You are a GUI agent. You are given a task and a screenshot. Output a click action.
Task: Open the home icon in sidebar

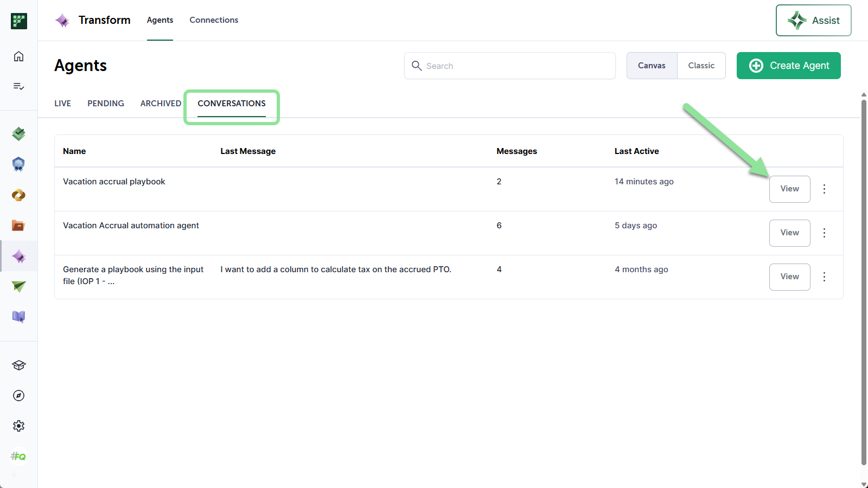coord(18,56)
